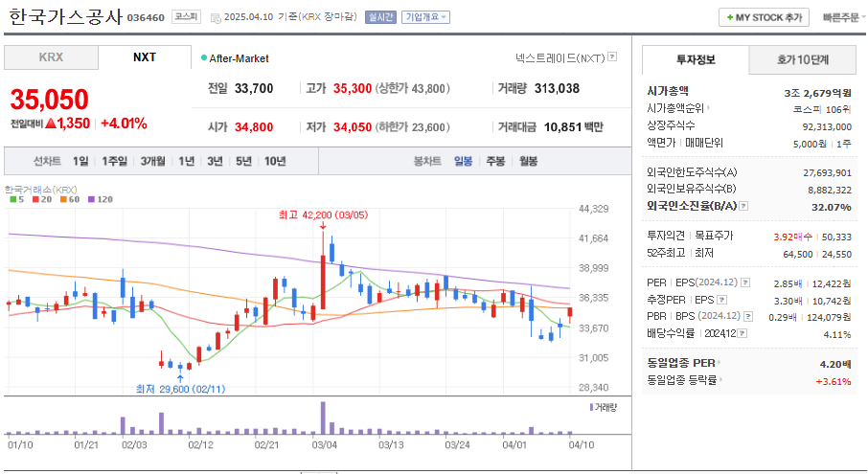868x474 pixels.
Task: Select 1일 line chart period
Action: click(x=80, y=161)
